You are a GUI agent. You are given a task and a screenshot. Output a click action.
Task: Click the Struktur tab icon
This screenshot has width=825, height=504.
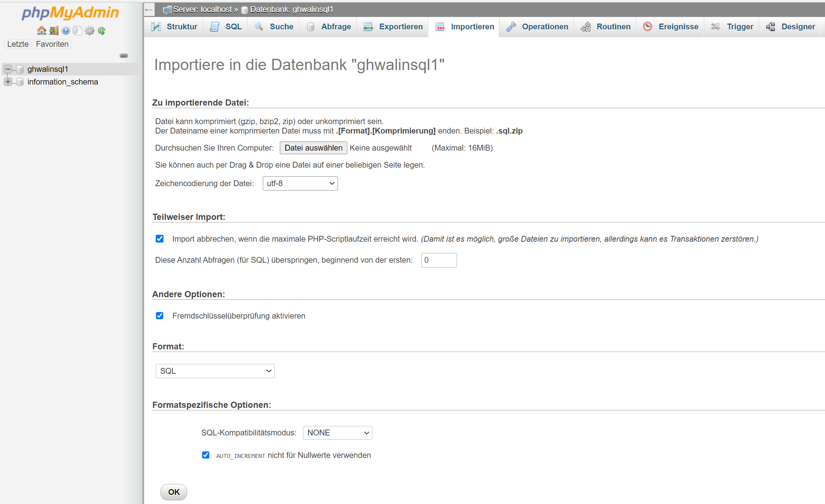156,26
